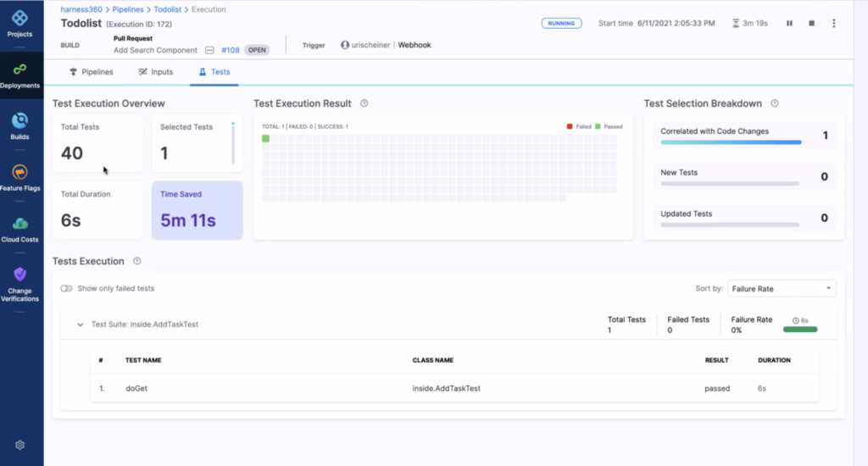Click the New Tests progress bar
The width and height of the screenshot is (868, 466).
tap(730, 183)
